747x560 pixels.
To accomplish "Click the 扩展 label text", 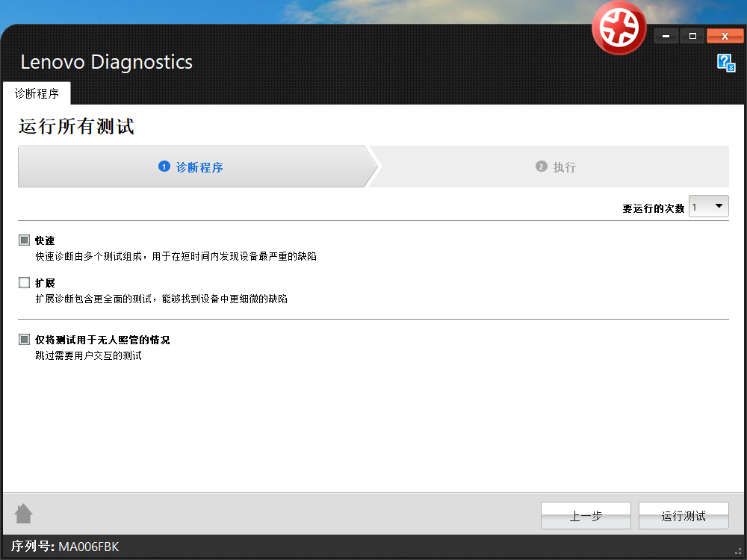I will (x=45, y=283).
